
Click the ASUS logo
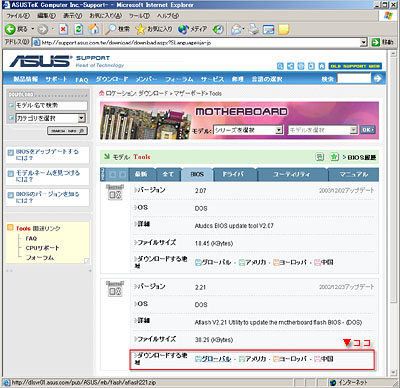[41, 61]
